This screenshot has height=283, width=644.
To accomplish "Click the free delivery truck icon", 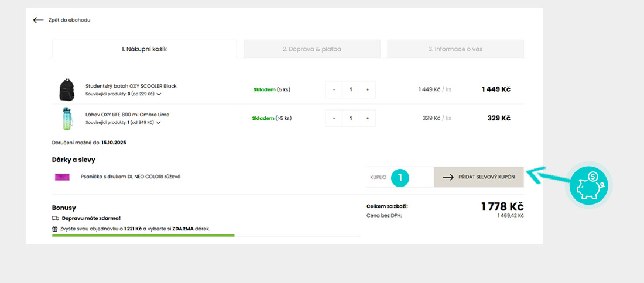I will (56, 218).
